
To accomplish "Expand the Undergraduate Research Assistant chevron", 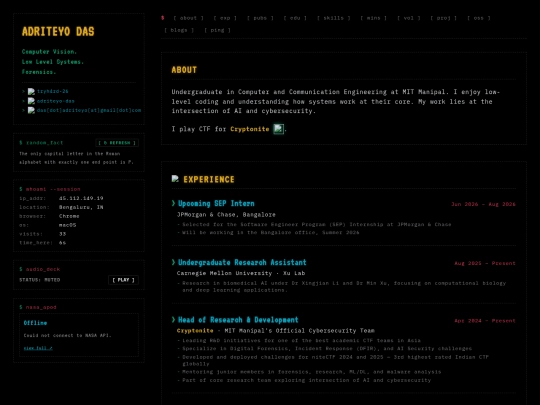I will coord(174,262).
